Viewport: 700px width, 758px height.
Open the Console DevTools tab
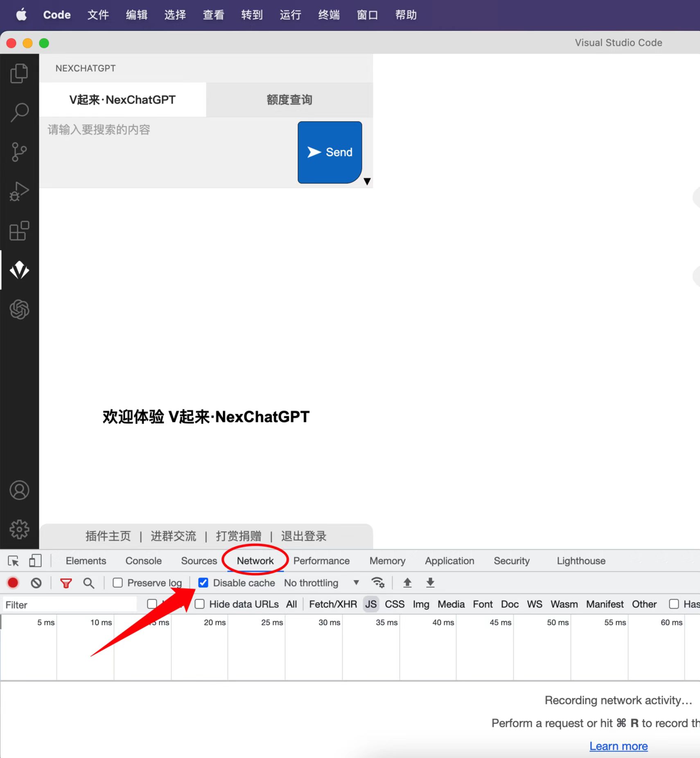coord(143,561)
